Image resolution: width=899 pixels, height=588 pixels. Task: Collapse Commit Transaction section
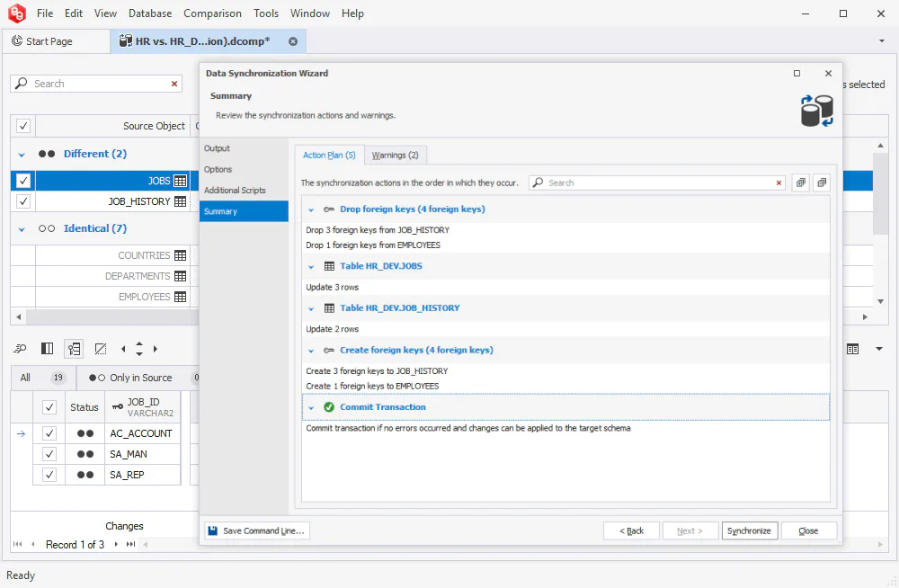click(311, 407)
